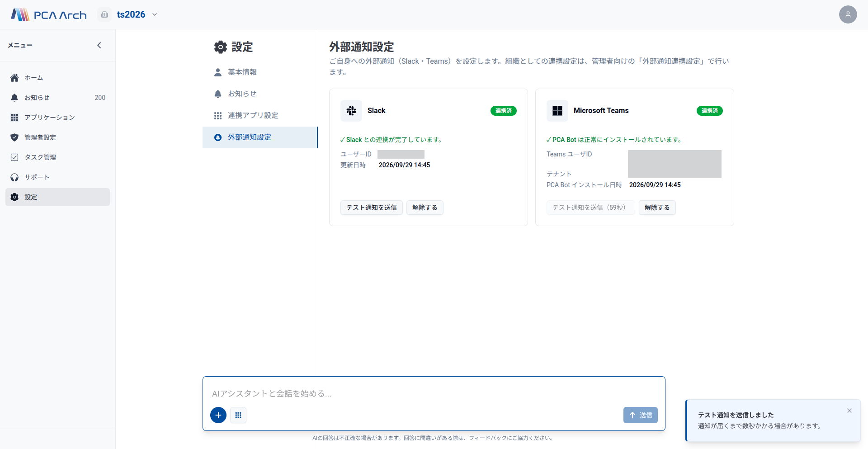Click the ホーム house icon
Viewport: 868px width, 449px height.
coord(14,78)
